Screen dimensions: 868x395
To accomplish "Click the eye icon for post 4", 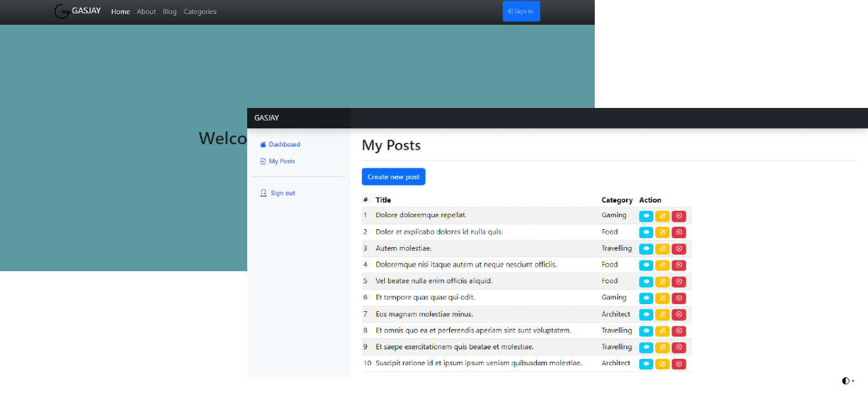I will [646, 265].
